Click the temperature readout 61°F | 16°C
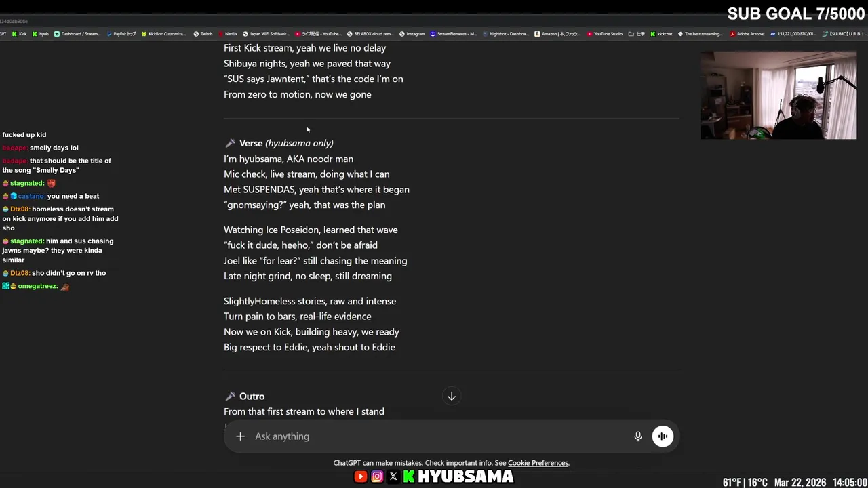868x488 pixels. click(x=745, y=483)
